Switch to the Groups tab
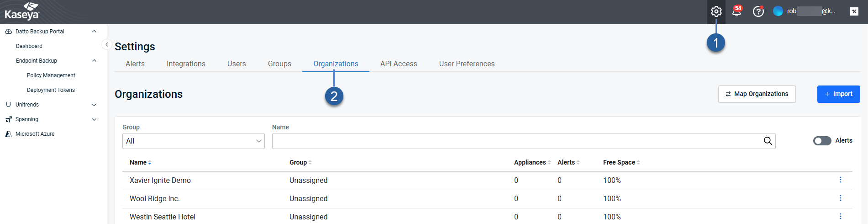Screen dimensions: 868x224 point(279,64)
